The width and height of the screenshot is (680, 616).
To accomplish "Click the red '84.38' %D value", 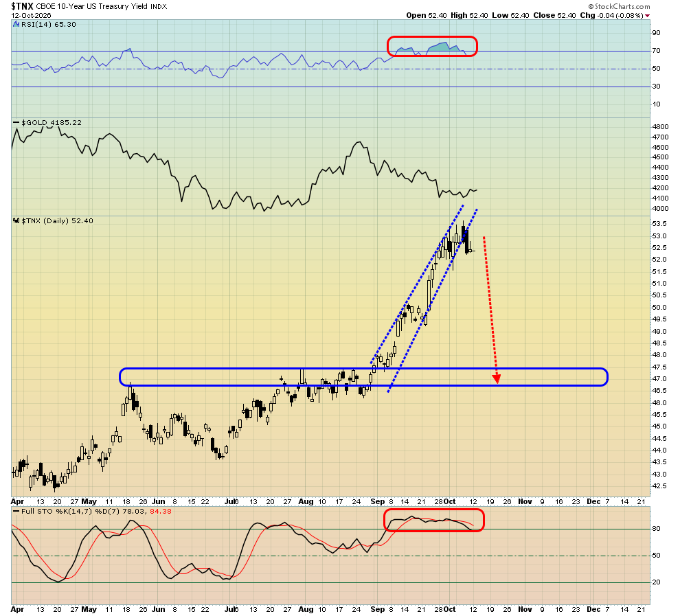I will point(161,512).
